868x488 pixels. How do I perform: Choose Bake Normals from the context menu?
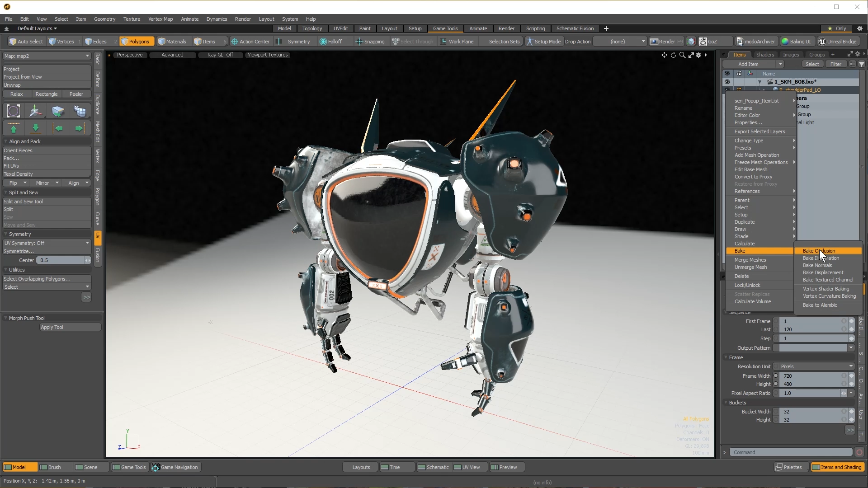click(818, 265)
